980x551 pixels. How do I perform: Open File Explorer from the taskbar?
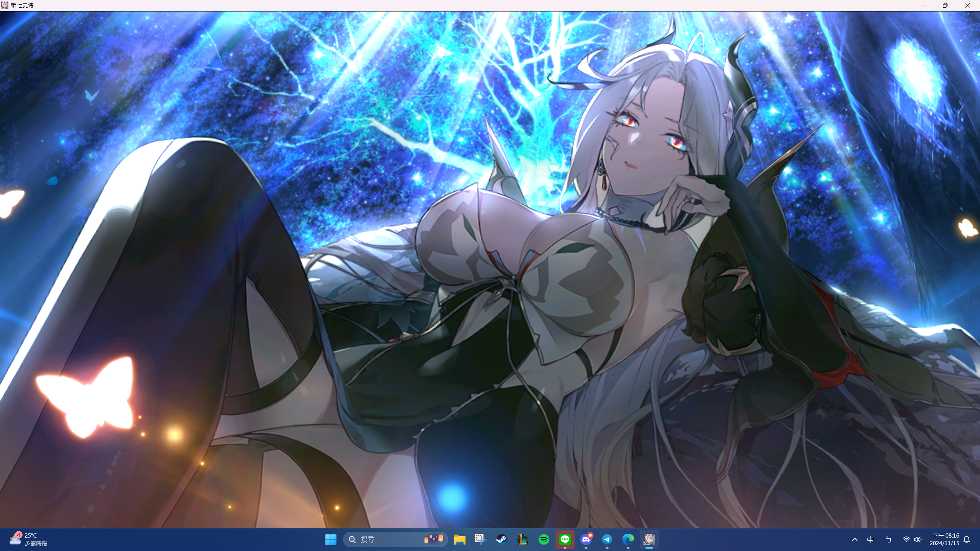[459, 540]
